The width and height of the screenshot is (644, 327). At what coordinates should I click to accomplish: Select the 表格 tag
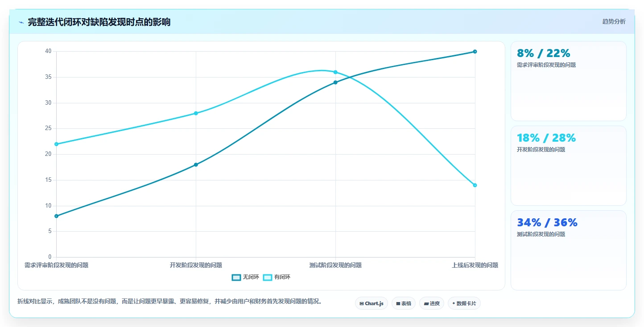[x=404, y=303]
